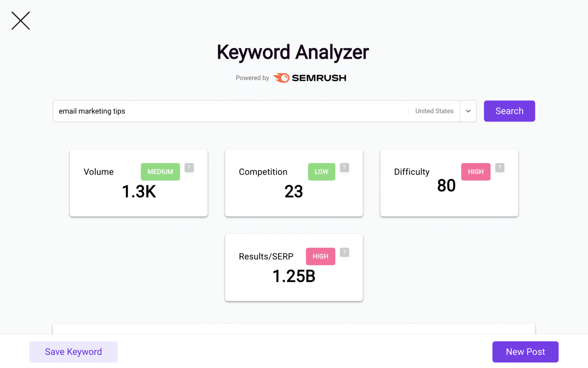Screen dimensions: 588x368
Task: Select the Keyword Analyzer title header
Action: coord(293,52)
